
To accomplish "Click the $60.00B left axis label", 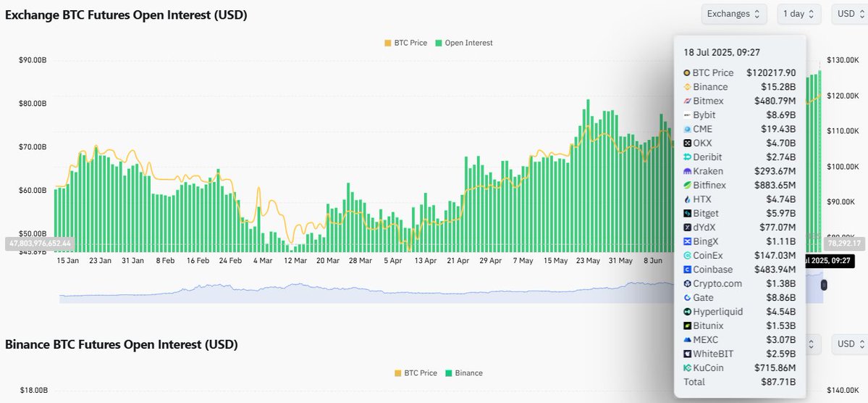I will [x=33, y=190].
